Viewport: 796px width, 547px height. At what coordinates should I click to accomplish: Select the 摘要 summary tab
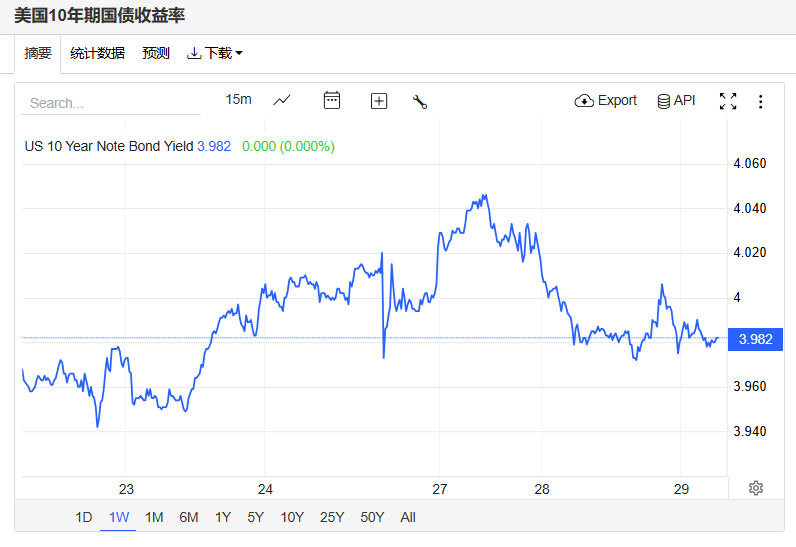(x=38, y=53)
